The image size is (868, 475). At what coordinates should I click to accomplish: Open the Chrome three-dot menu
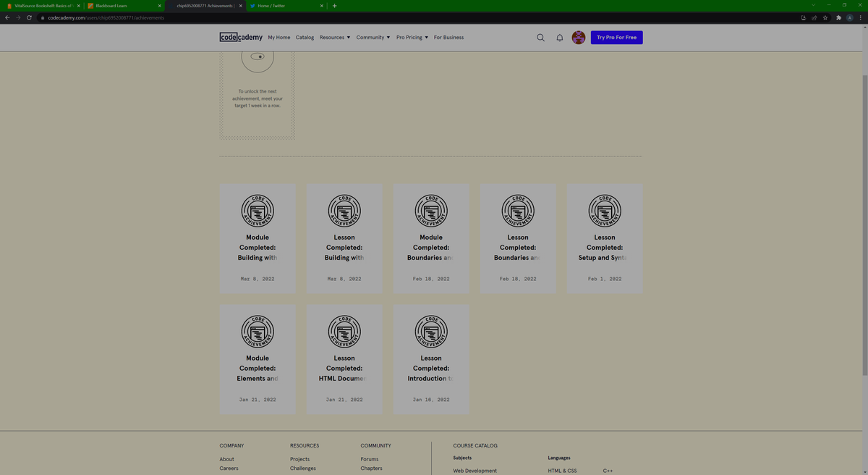pyautogui.click(x=861, y=17)
